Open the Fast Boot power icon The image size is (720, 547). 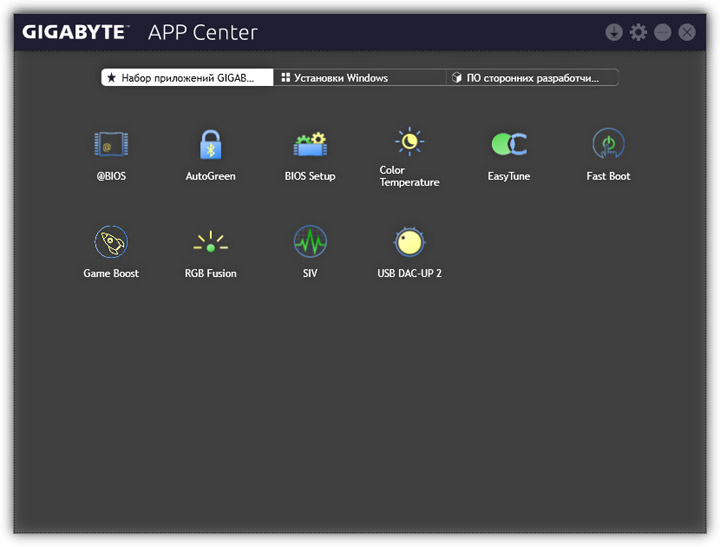(608, 145)
